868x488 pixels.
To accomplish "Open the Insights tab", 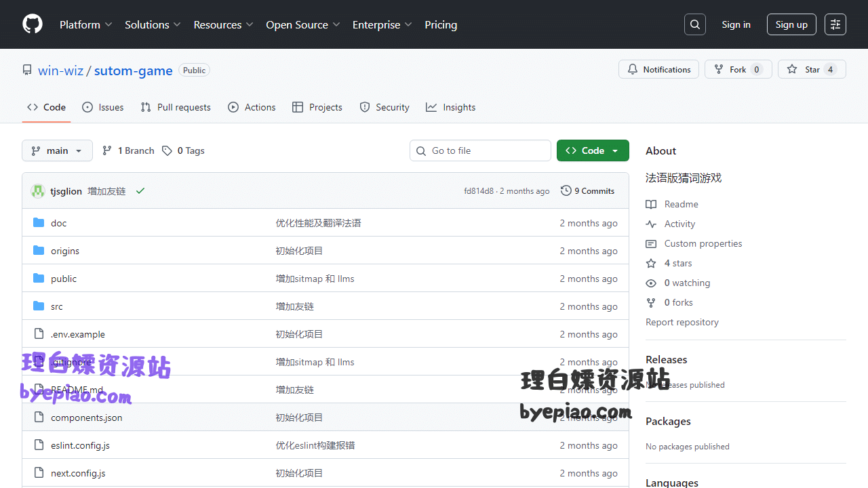I will pyautogui.click(x=450, y=107).
